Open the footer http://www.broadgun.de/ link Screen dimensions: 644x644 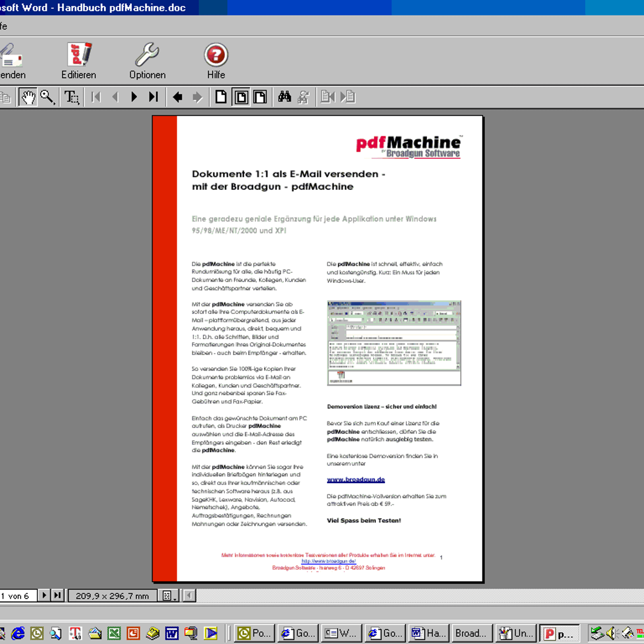pos(328,561)
